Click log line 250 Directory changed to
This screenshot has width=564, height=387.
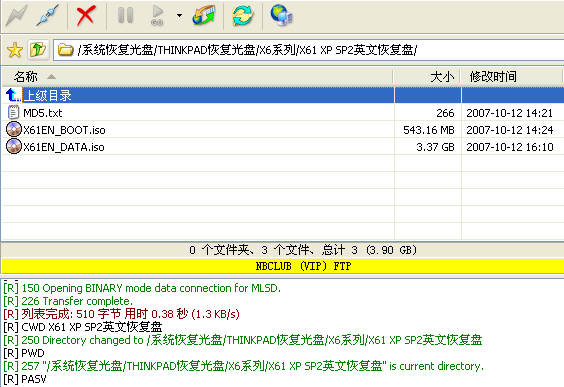243,340
